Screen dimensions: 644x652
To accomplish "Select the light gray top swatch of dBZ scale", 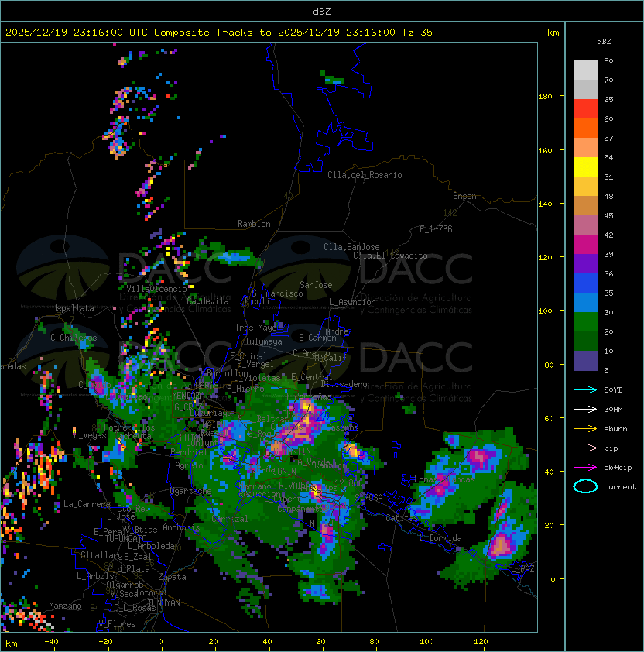I will (585, 70).
